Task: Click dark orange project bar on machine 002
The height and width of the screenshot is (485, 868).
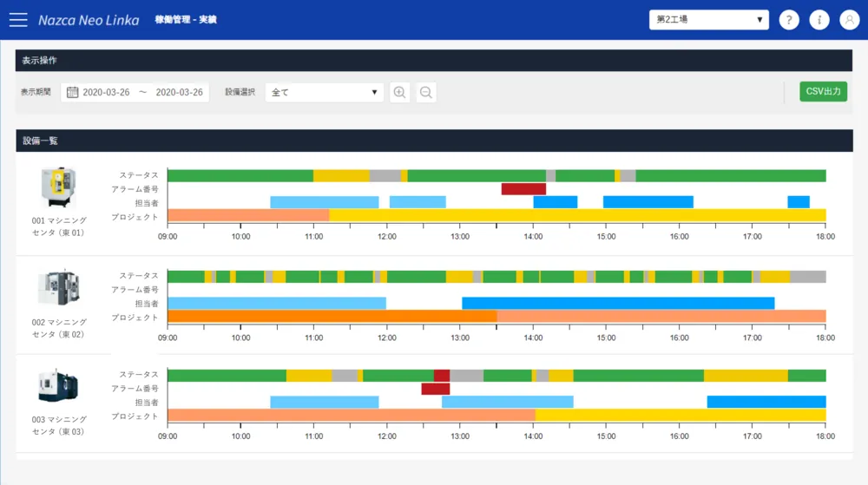Action: (331, 317)
